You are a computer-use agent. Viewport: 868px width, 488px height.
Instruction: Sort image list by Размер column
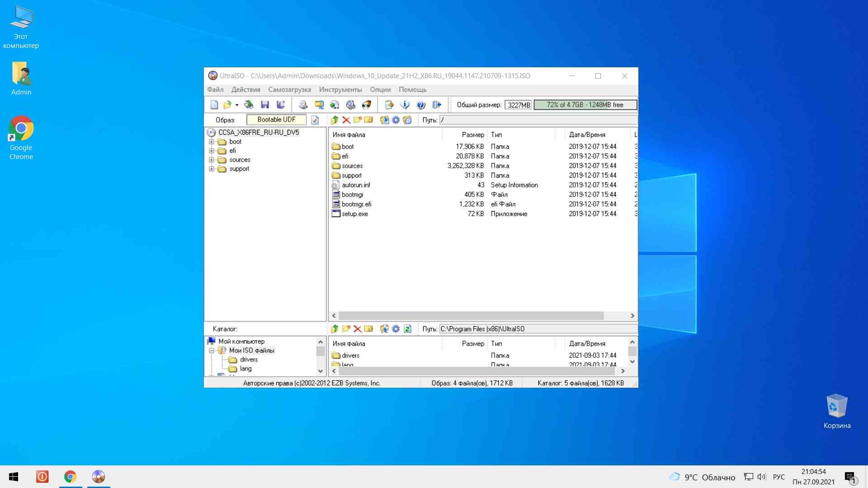coord(465,135)
